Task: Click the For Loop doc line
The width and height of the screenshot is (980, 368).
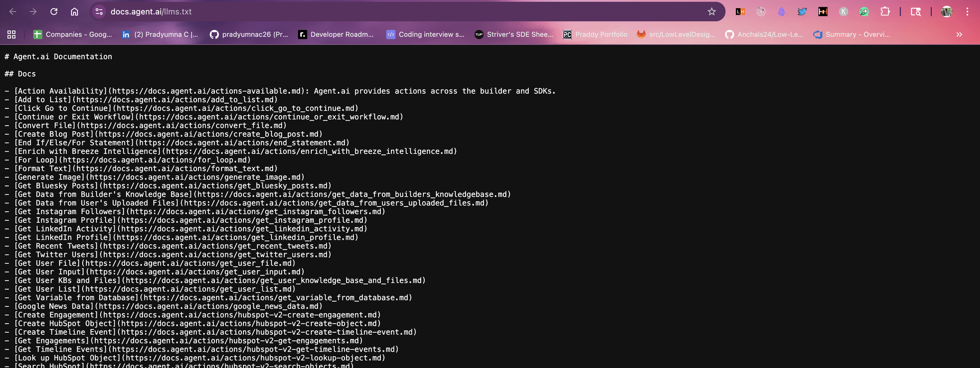Action: point(128,160)
